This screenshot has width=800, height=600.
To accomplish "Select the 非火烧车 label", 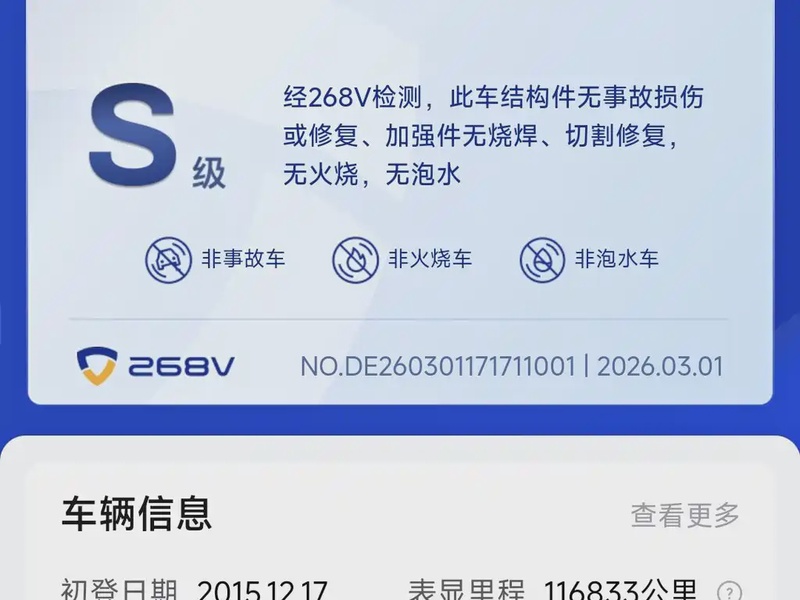I will 430,259.
